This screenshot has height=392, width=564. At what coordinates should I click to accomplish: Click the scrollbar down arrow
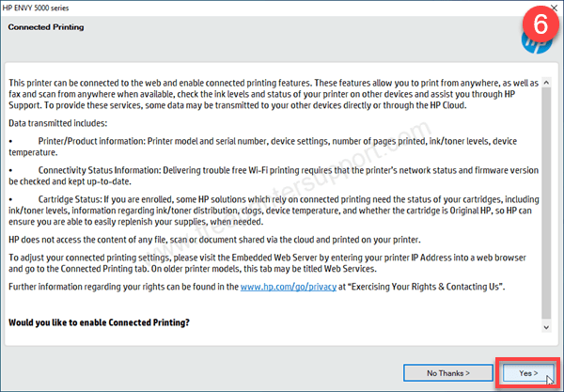546,329
